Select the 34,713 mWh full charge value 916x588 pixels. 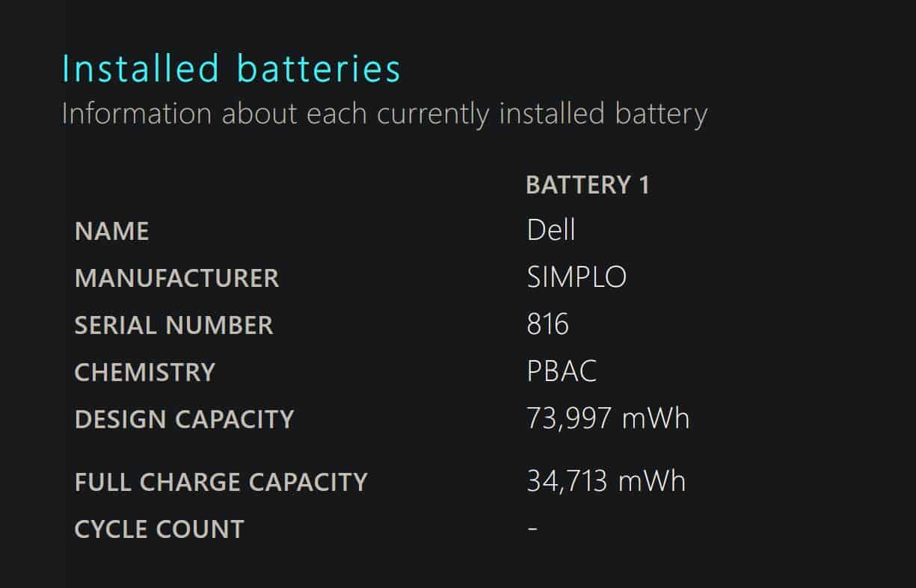coord(606,480)
